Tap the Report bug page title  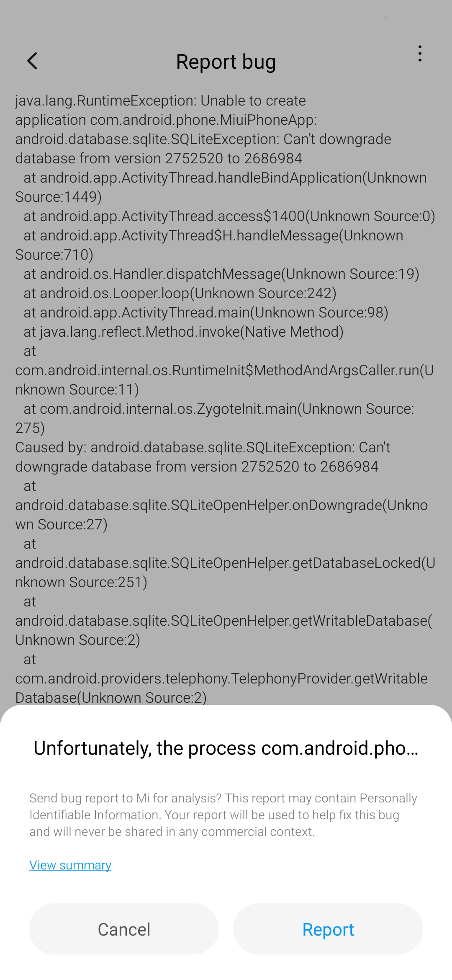tap(226, 62)
